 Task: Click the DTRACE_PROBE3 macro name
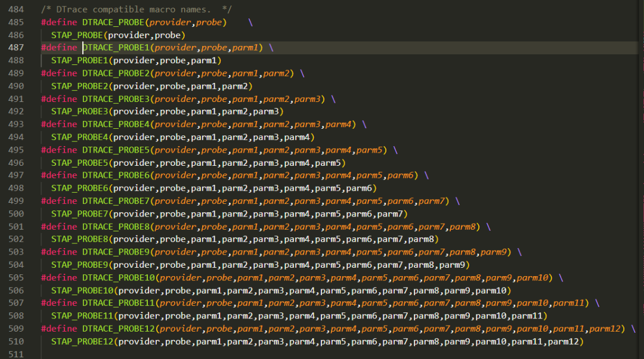click(x=116, y=99)
